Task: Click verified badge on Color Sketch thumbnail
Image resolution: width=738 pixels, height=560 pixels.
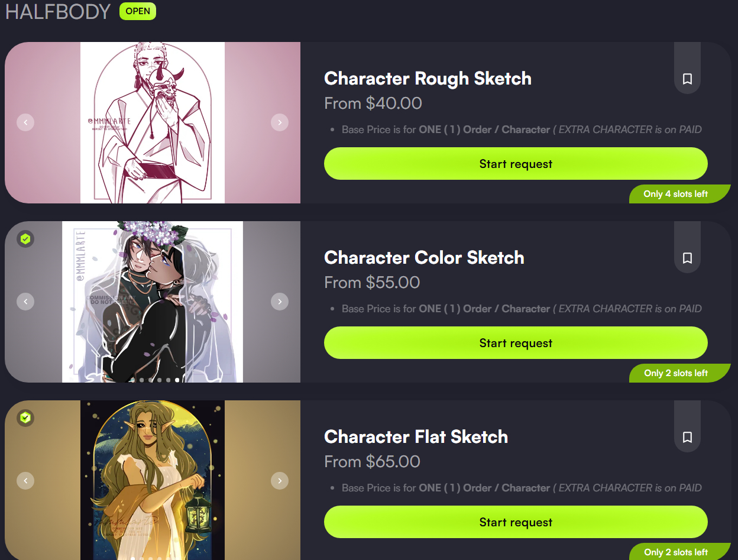Action: click(x=25, y=239)
